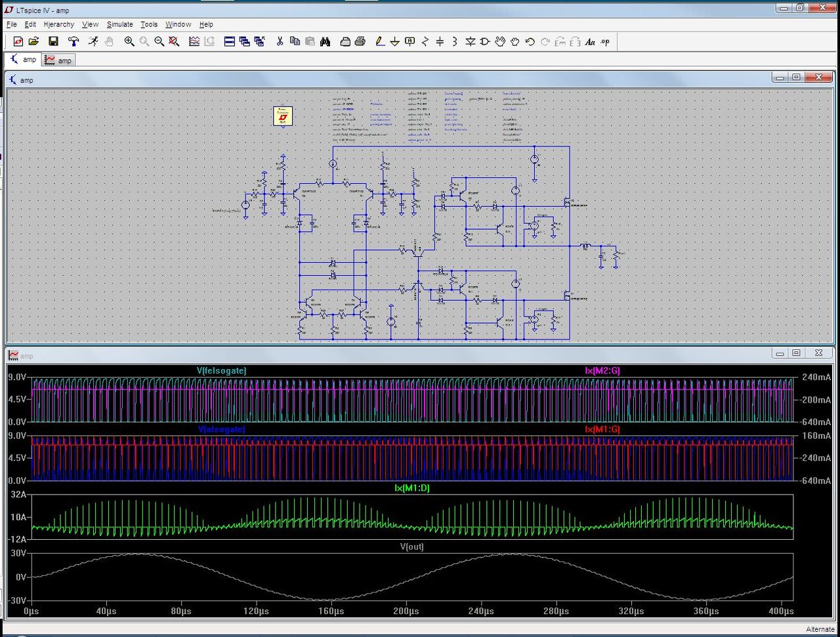Click the Ix(M2:G) magenta trace label
Viewport: 840px width, 637px height.
[x=602, y=371]
